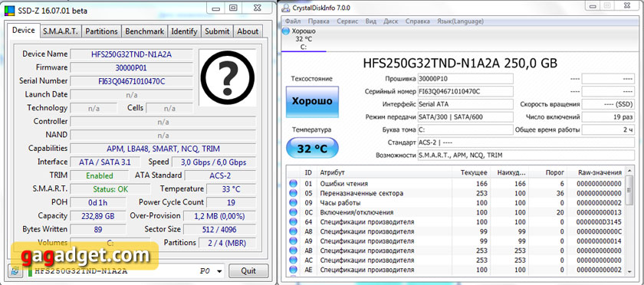The height and width of the screenshot is (285, 644).
Task: Open the drive selection dropdown arrow
Action: click(219, 271)
